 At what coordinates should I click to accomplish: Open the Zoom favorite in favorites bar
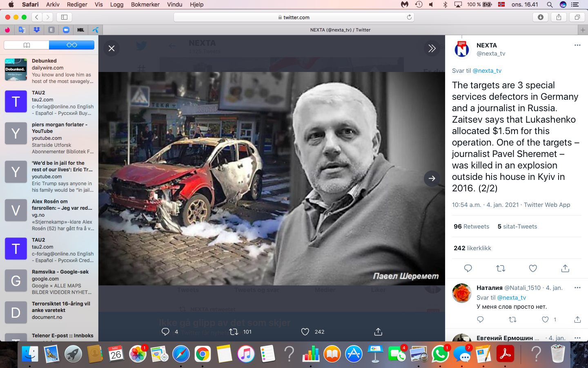coord(66,30)
